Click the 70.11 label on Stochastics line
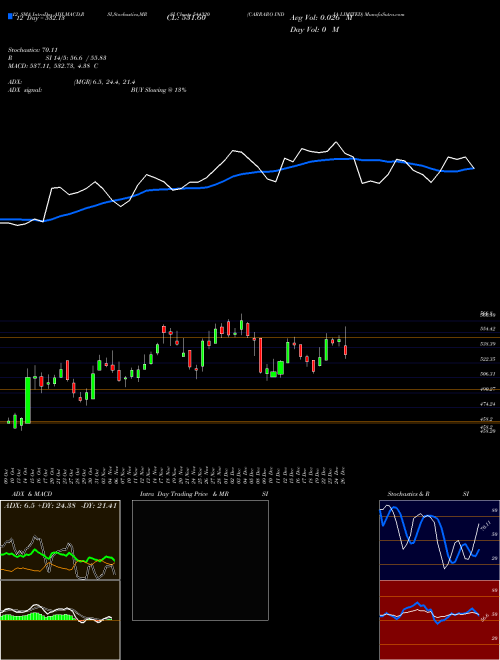The width and height of the screenshot is (500, 660). pos(485,525)
